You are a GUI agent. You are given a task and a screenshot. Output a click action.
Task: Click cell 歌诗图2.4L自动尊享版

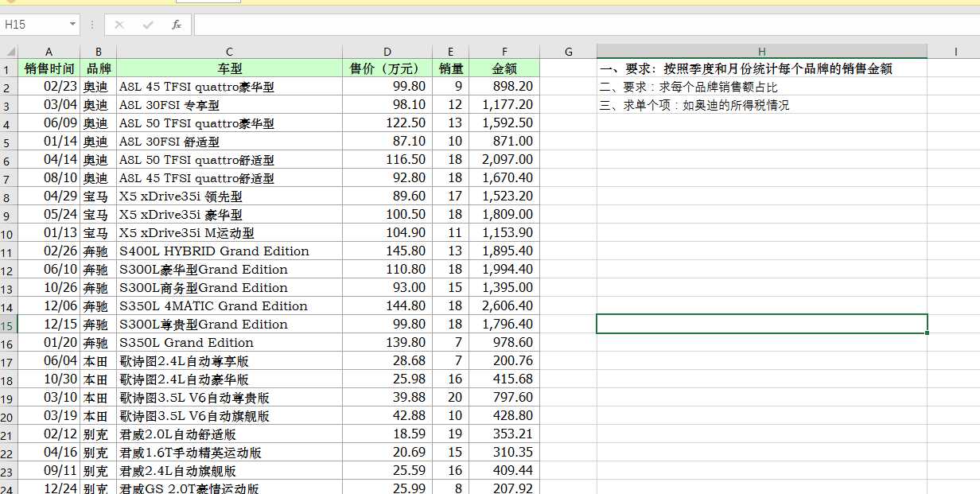[x=229, y=361]
